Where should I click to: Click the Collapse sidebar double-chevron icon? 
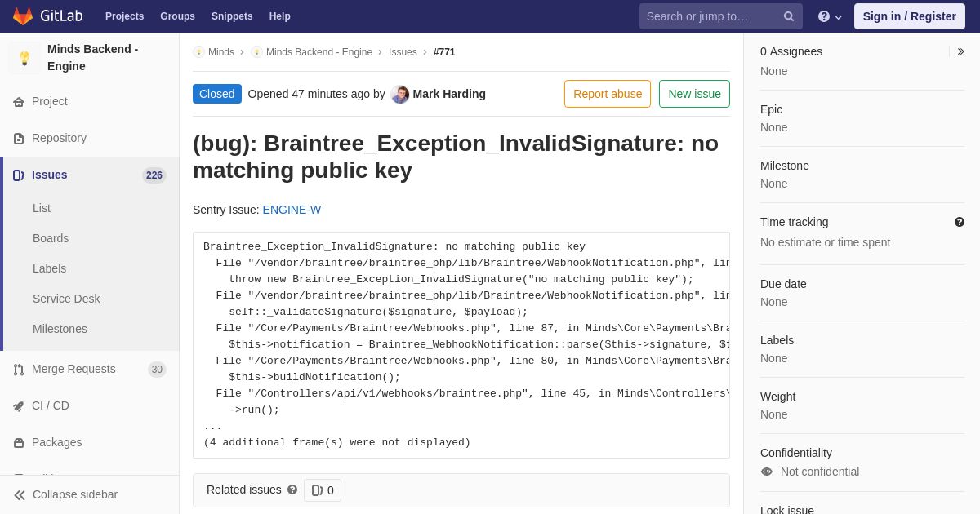[20, 495]
